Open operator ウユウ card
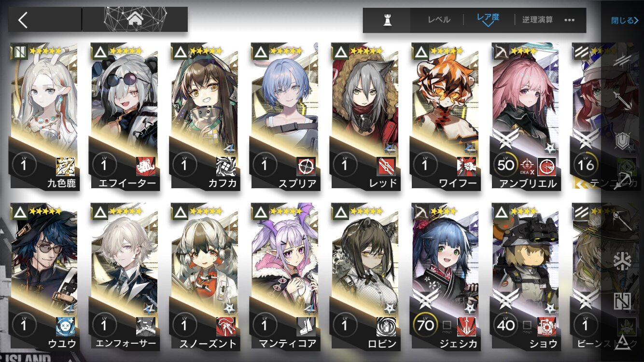This screenshot has width=644, height=362. [x=44, y=276]
